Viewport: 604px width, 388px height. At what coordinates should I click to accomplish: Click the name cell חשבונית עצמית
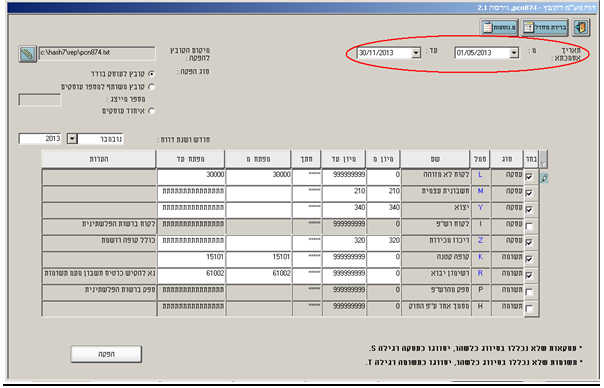(x=436, y=193)
